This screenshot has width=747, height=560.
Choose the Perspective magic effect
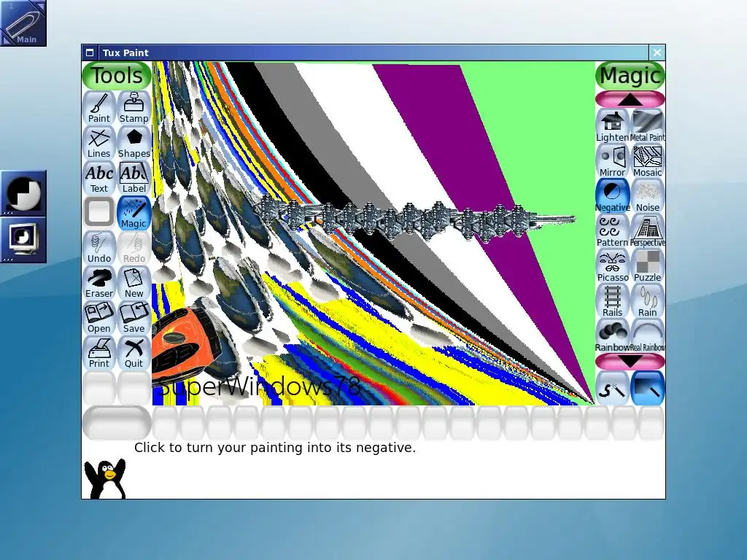(648, 231)
